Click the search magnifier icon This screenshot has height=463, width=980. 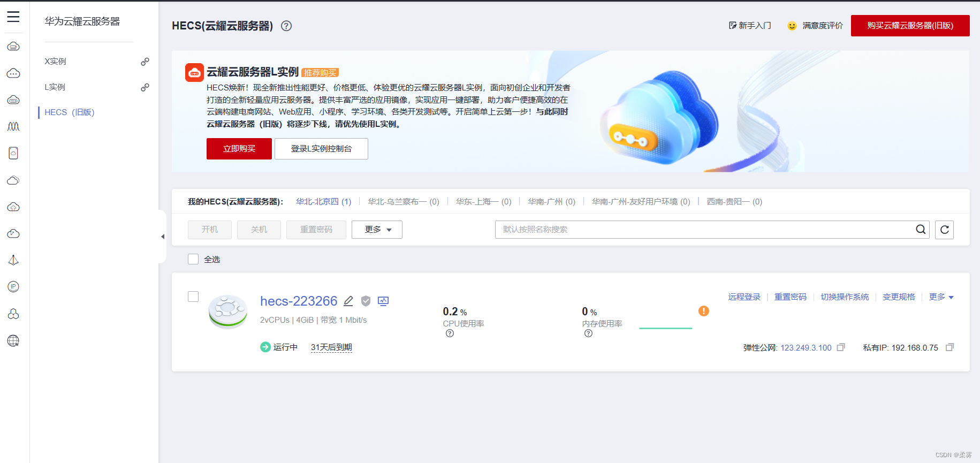pos(921,230)
